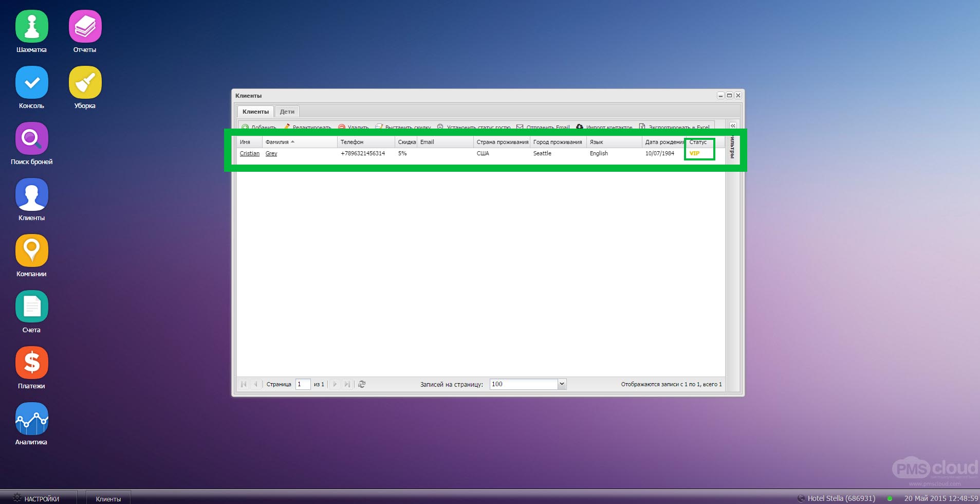Click the Импорт контактов toolbar button
This screenshot has width=980, height=504.
(x=604, y=127)
